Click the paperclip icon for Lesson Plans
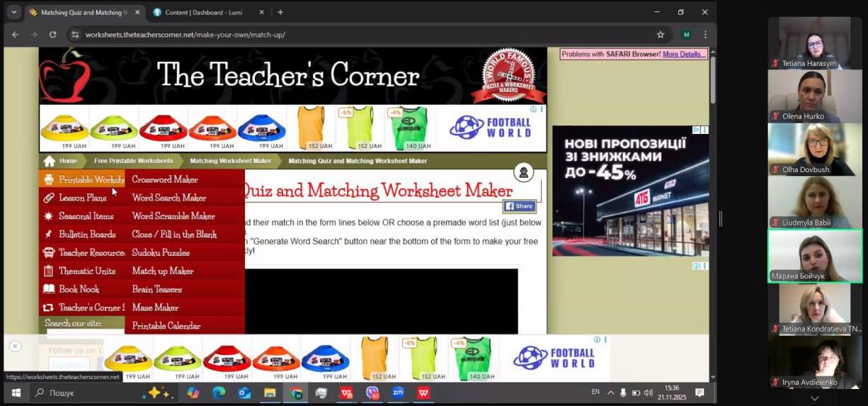This screenshot has height=406, width=868. [x=48, y=198]
